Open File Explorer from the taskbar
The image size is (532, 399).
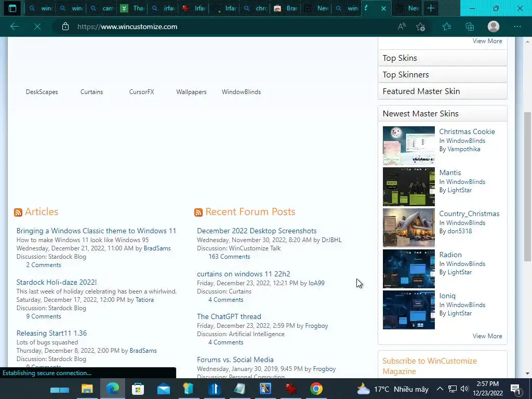pos(87,389)
